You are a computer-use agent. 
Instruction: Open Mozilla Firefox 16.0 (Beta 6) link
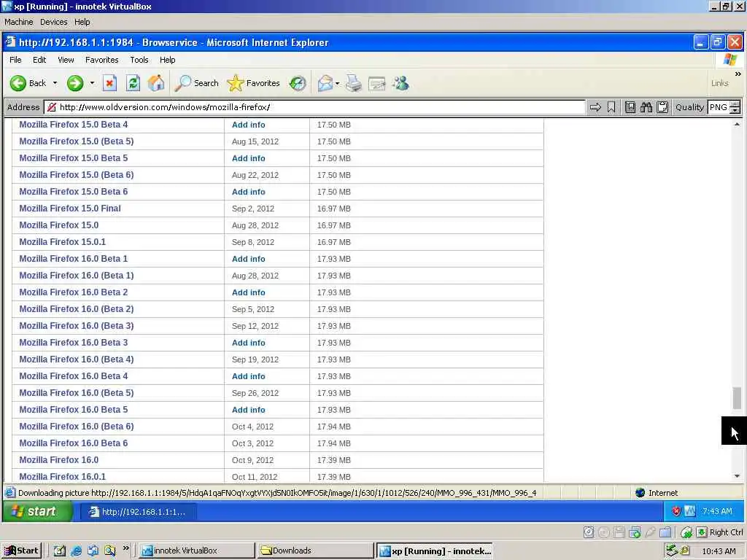[x=77, y=427]
